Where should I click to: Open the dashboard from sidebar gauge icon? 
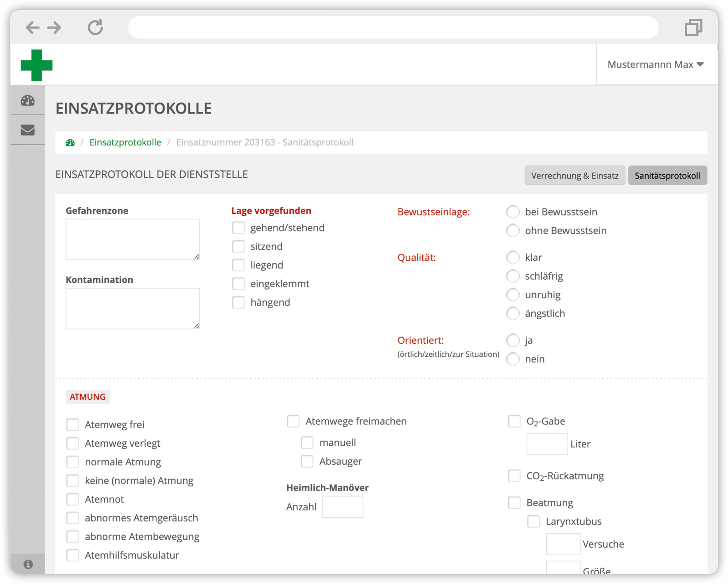point(28,101)
